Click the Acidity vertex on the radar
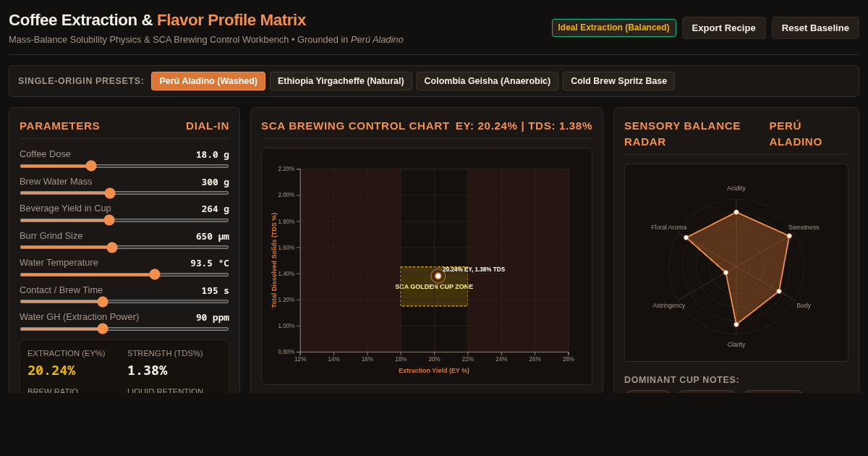Screen dimensions: 868x456 [x=736, y=212]
